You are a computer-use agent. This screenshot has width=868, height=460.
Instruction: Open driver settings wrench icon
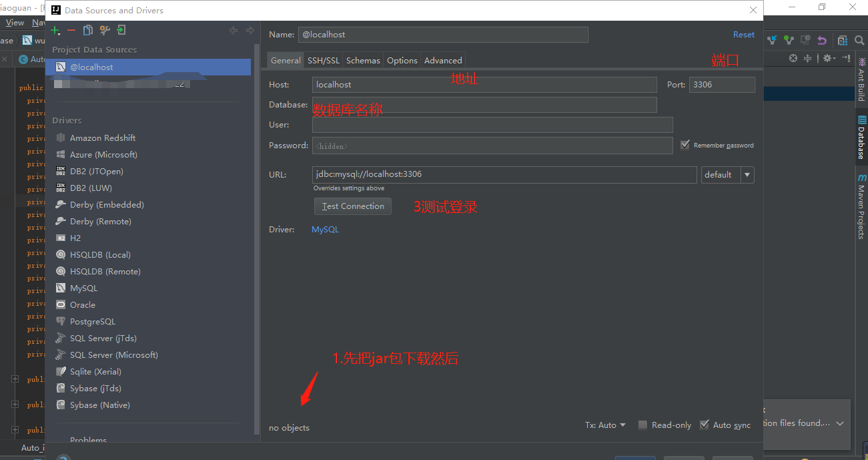pos(105,30)
